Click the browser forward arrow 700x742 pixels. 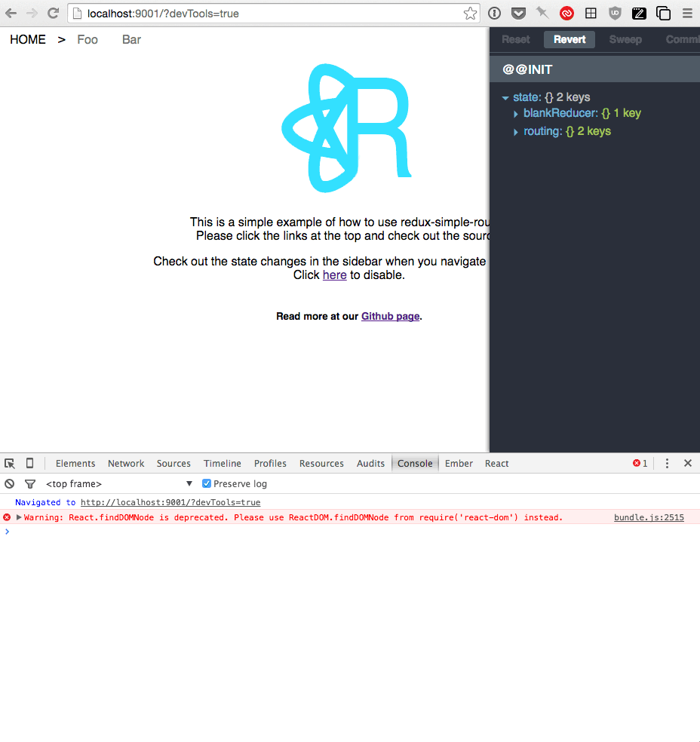[x=32, y=14]
